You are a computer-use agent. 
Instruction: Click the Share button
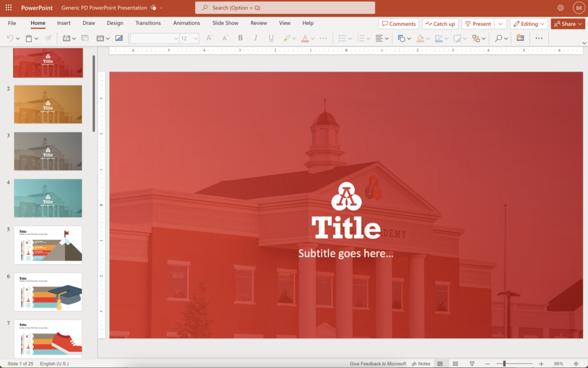(x=568, y=24)
